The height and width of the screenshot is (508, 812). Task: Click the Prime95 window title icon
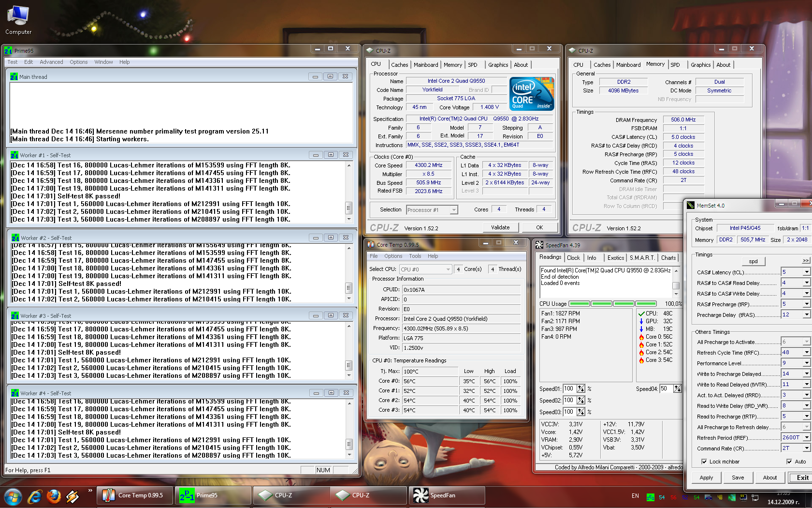pos(8,50)
